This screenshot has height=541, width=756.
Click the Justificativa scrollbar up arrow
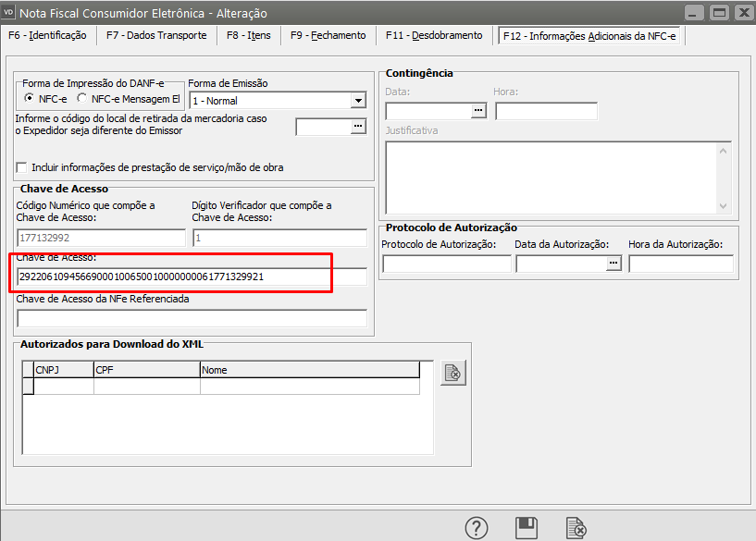(724, 151)
